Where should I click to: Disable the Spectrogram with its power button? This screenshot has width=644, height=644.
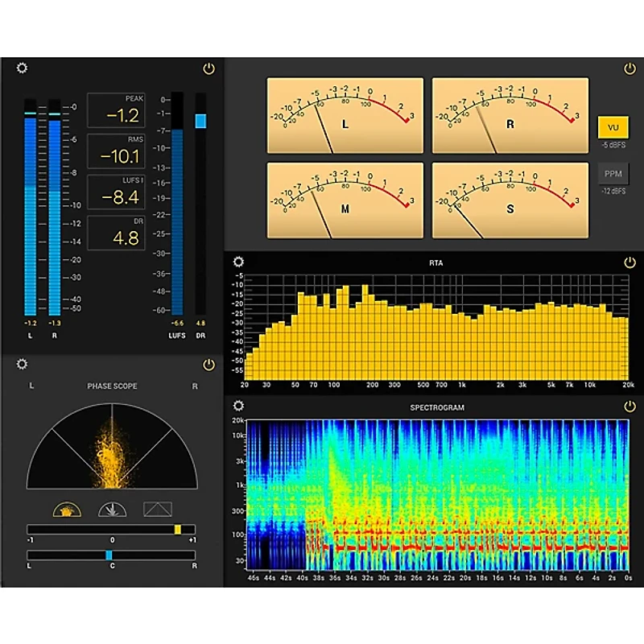tap(629, 407)
